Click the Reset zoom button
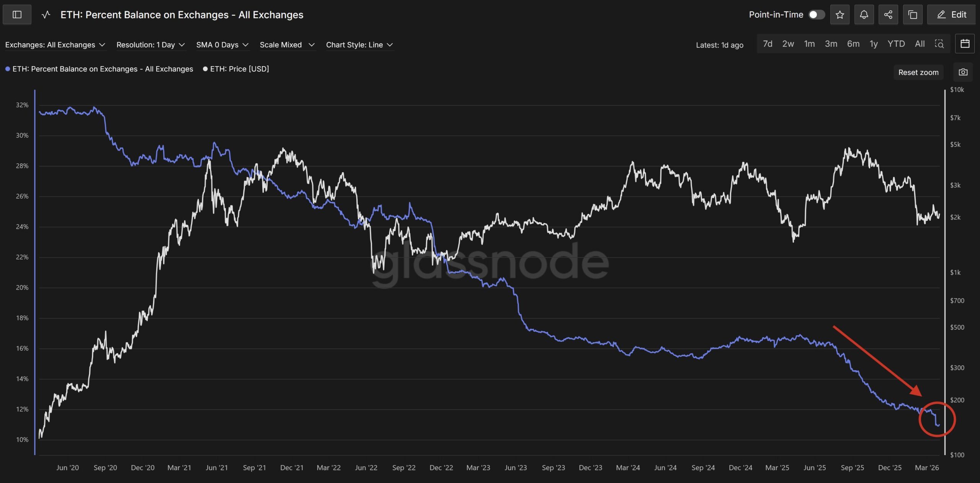The height and width of the screenshot is (483, 980). click(x=918, y=72)
